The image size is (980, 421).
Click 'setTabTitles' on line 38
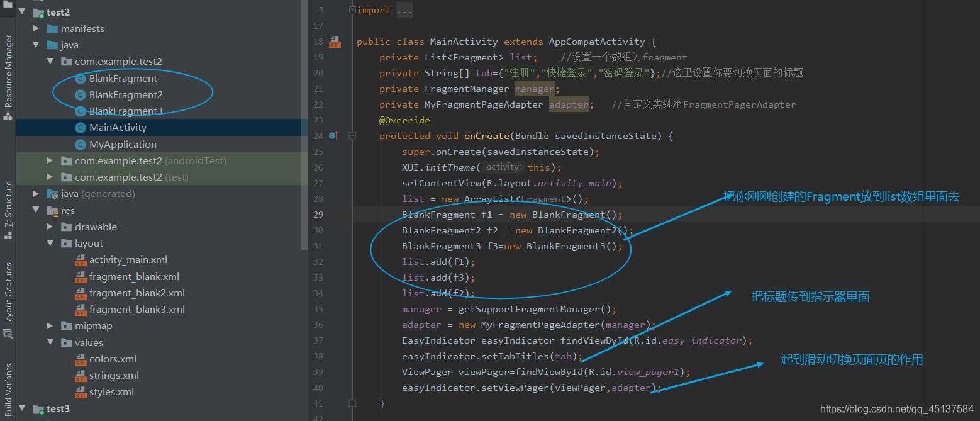[x=515, y=356]
